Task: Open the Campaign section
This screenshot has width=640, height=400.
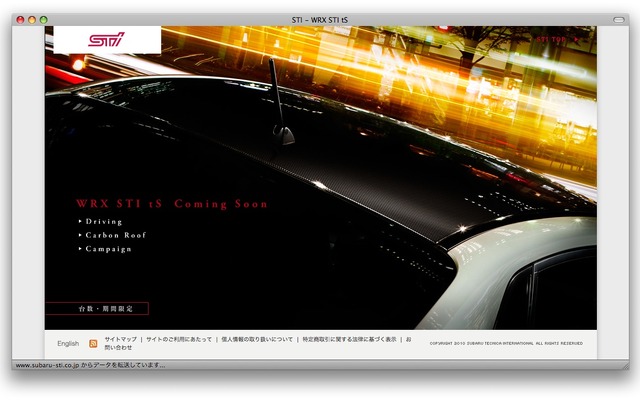Action: coord(109,249)
